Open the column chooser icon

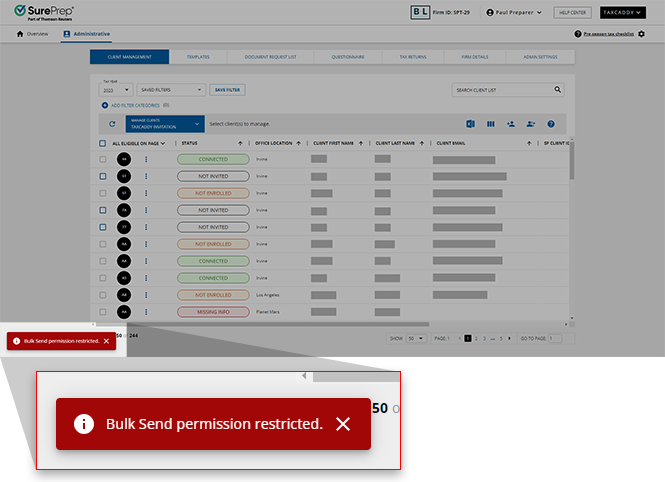[x=490, y=124]
